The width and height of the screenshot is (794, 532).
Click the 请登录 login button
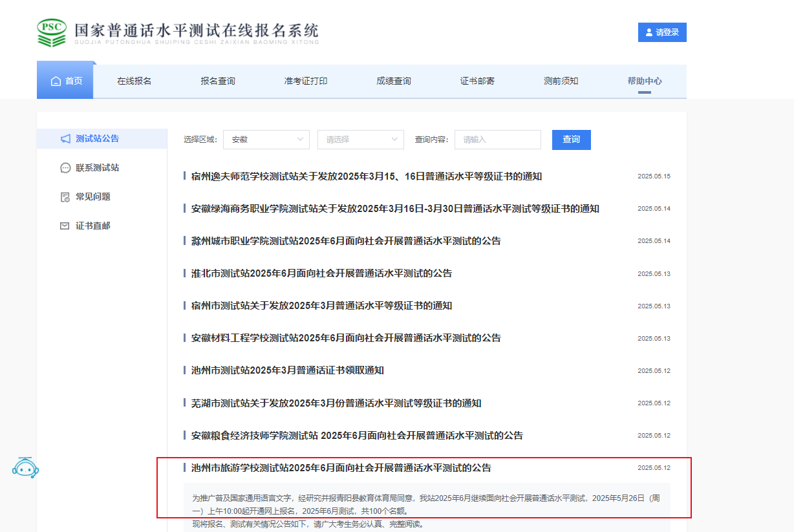(662, 32)
